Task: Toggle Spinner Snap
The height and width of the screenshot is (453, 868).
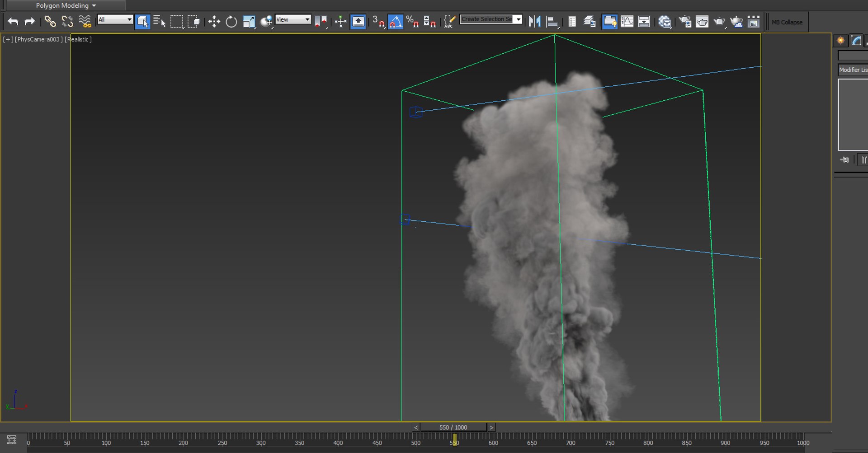Action: (429, 22)
